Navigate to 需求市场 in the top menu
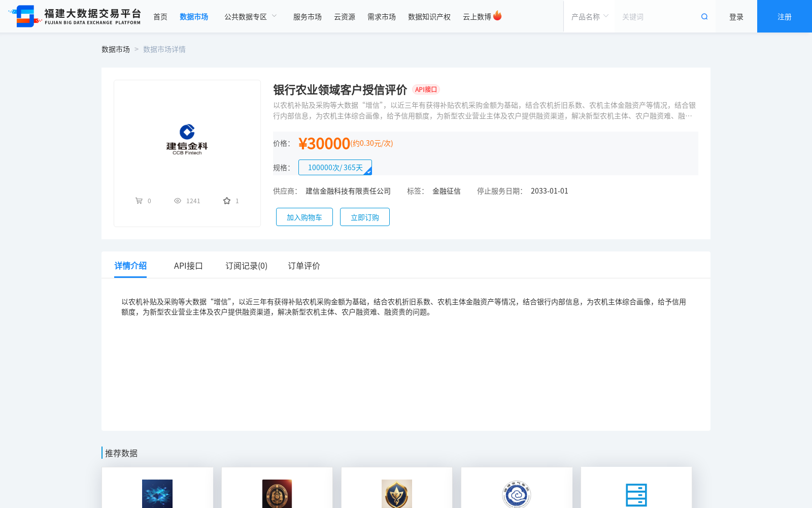812x508 pixels. [382, 16]
